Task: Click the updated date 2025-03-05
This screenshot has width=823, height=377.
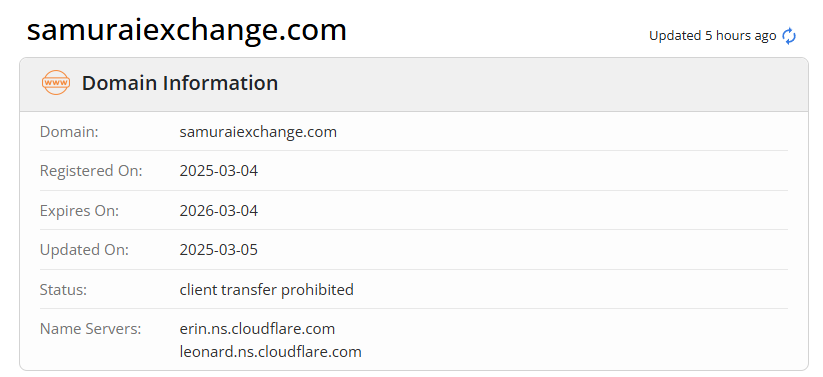Action: [219, 249]
